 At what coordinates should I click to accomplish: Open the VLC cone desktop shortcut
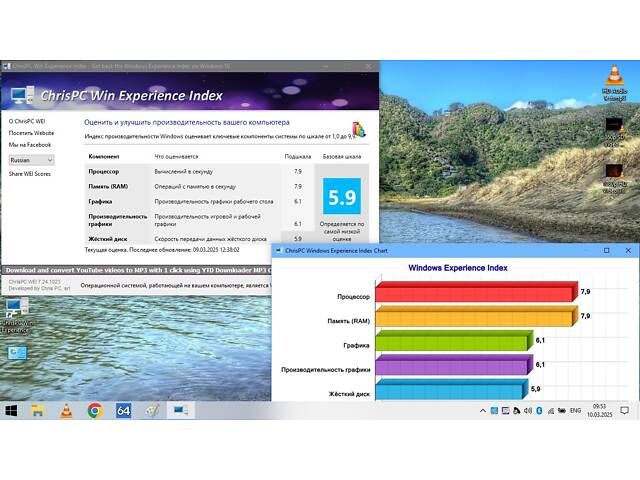point(614,82)
